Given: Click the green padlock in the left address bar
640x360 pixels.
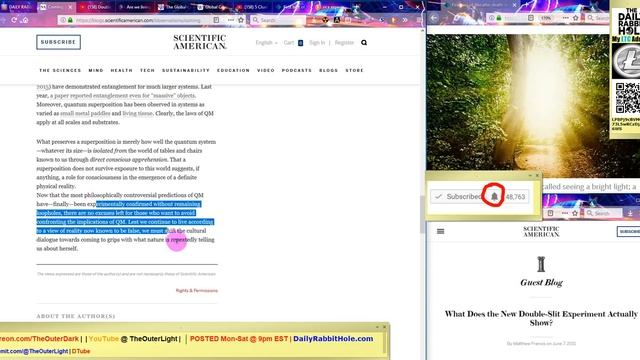Looking at the screenshot, I should pyautogui.click(x=70, y=20).
